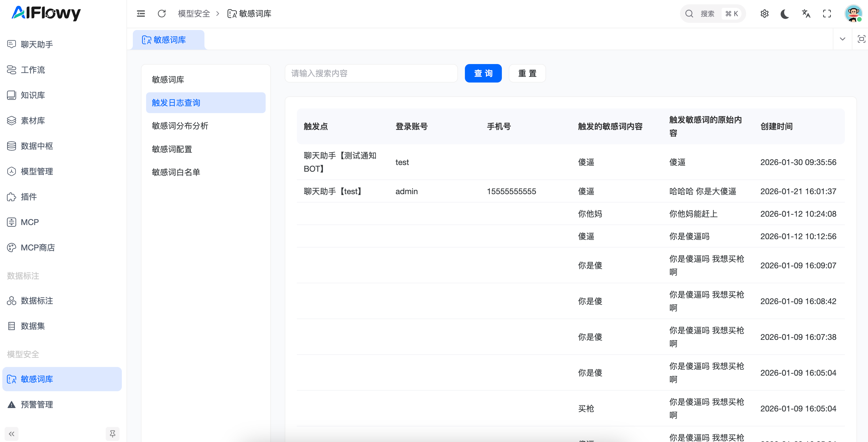Viewport: 868px width, 442px height.
Task: Open 聊天助手 chat assistant in sidebar
Action: coord(37,44)
